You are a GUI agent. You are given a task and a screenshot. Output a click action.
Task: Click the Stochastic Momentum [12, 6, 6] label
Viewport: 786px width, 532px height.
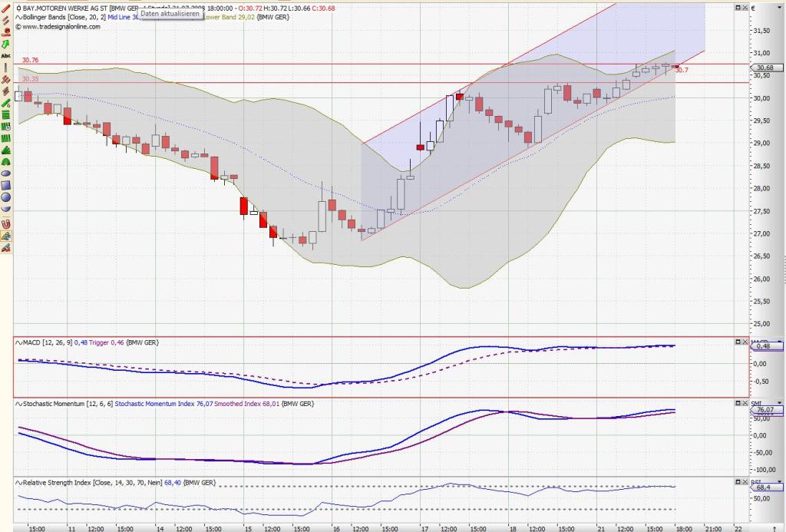tap(68, 404)
